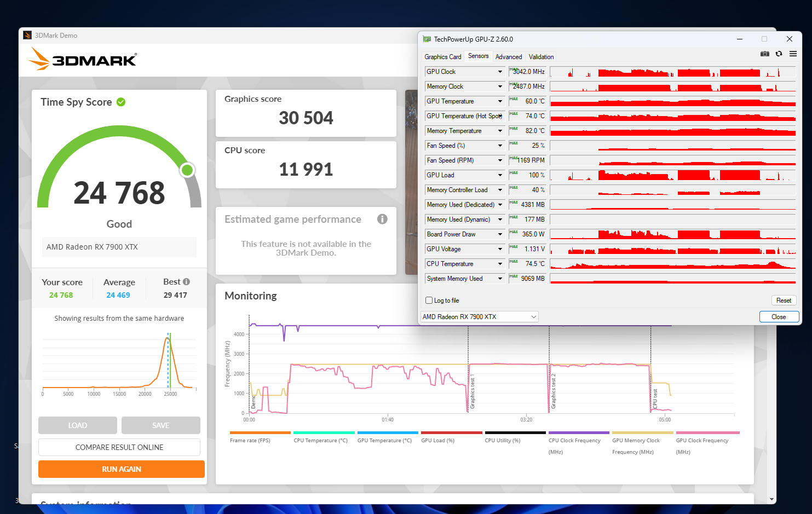The width and height of the screenshot is (812, 514).
Task: Click the MAX indicator icon for GPU Load
Action: coord(513,173)
